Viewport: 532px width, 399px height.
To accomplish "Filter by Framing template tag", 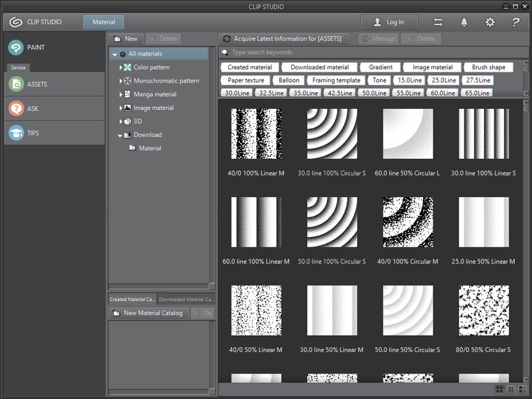I will pyautogui.click(x=337, y=80).
